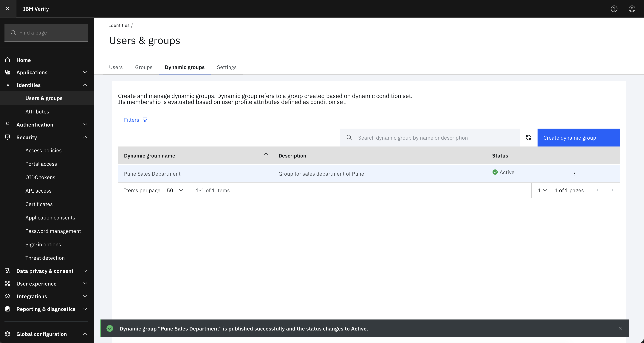Image resolution: width=644 pixels, height=343 pixels.
Task: Open the user profile avatar icon
Action: pyautogui.click(x=632, y=9)
